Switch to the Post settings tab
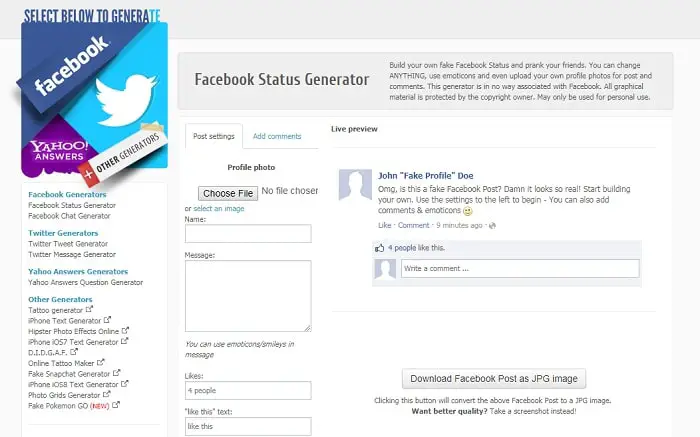This screenshot has width=700, height=437. pyautogui.click(x=214, y=136)
